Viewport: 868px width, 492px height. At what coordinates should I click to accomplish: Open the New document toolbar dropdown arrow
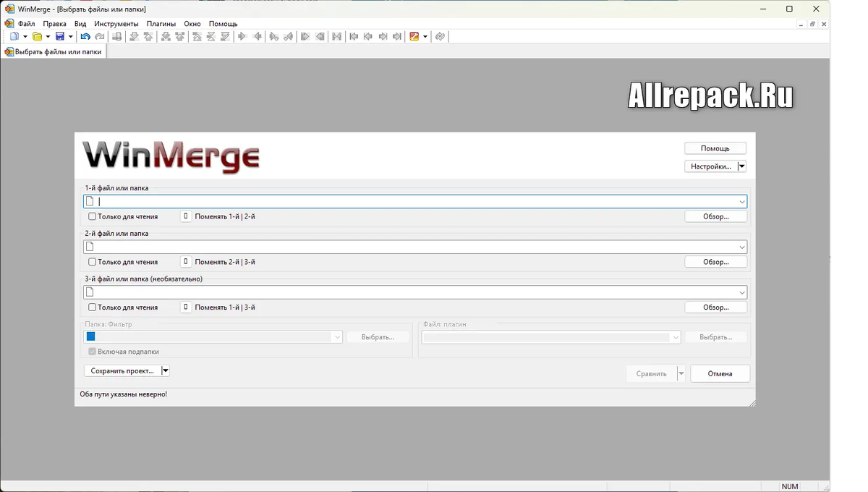tap(25, 36)
